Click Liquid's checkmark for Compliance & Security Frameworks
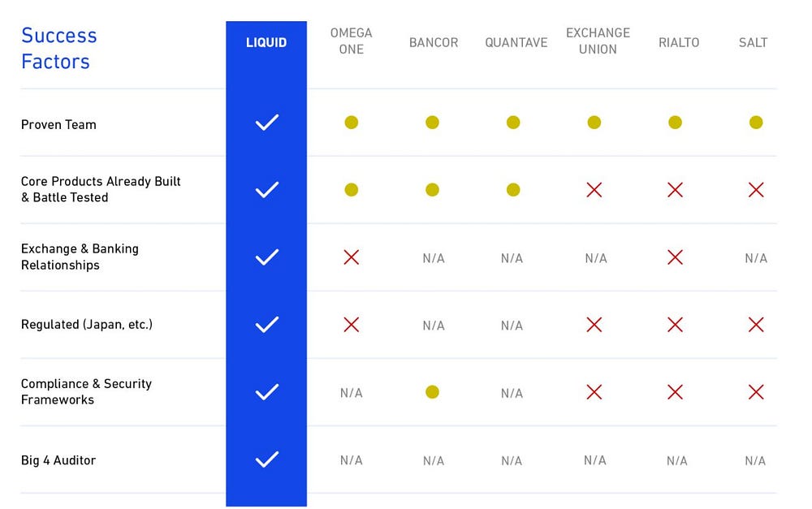812x509 pixels. pyautogui.click(x=266, y=392)
